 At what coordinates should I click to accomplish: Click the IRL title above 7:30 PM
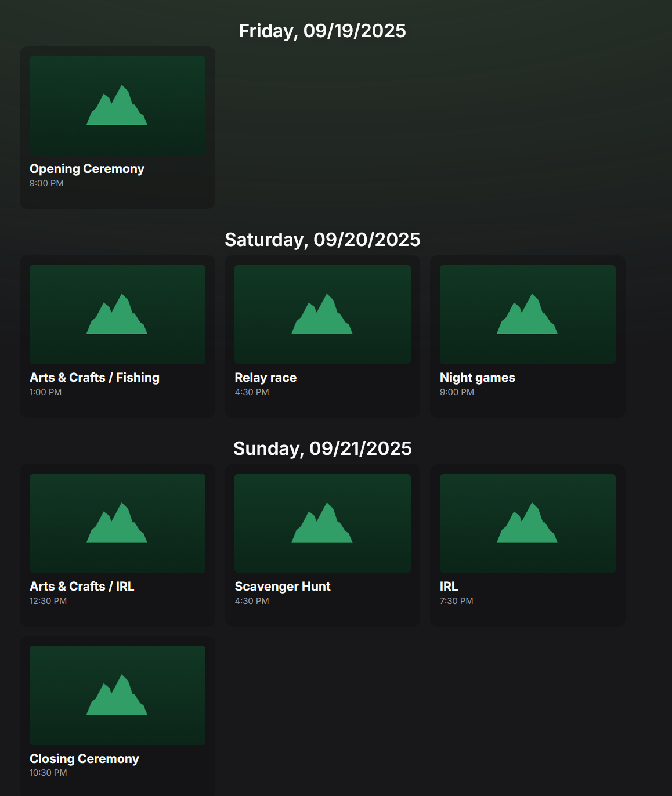pos(449,587)
